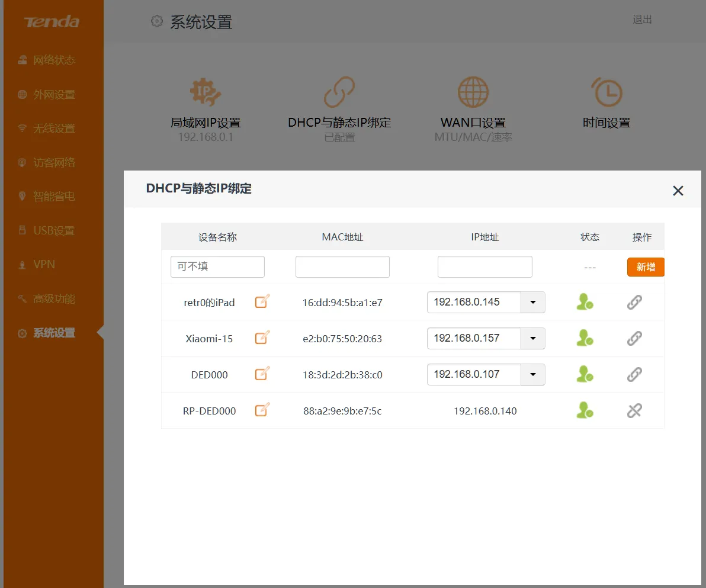The width and height of the screenshot is (706, 588).
Task: Close the DHCP与静态IP绑定 dialog
Action: (678, 190)
